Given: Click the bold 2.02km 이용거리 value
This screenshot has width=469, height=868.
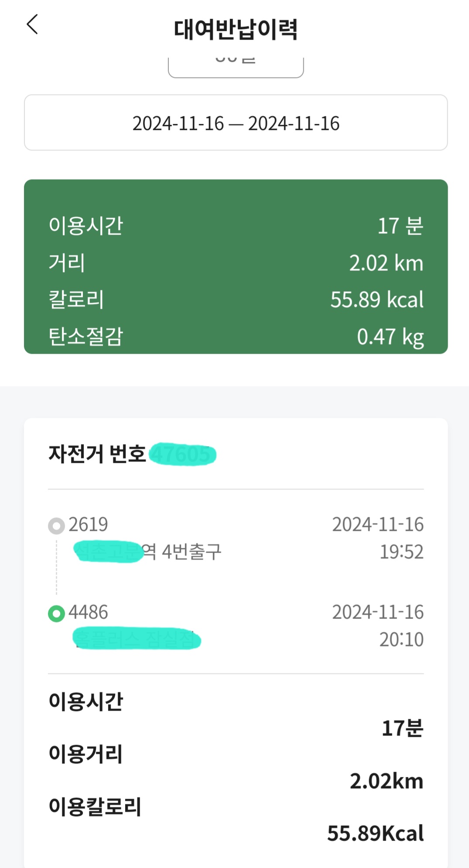Looking at the screenshot, I should [x=387, y=781].
